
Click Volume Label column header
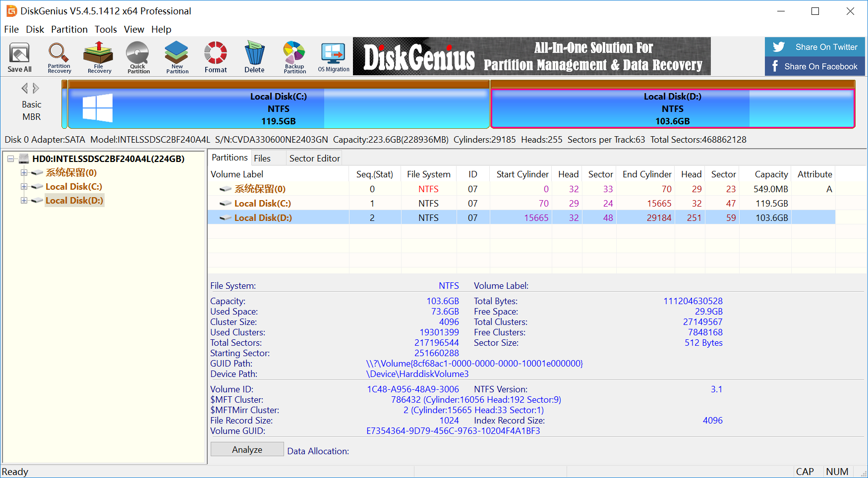pyautogui.click(x=279, y=174)
